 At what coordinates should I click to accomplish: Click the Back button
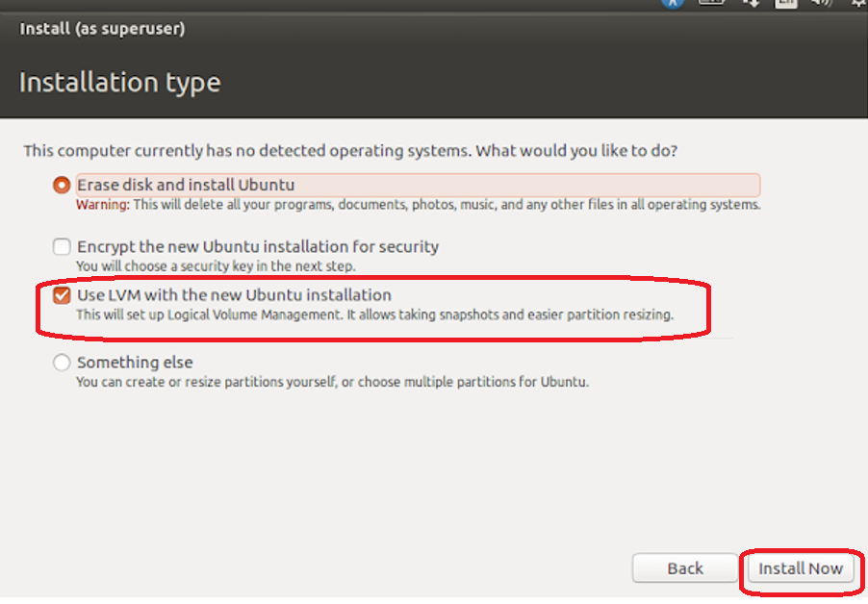tap(685, 568)
